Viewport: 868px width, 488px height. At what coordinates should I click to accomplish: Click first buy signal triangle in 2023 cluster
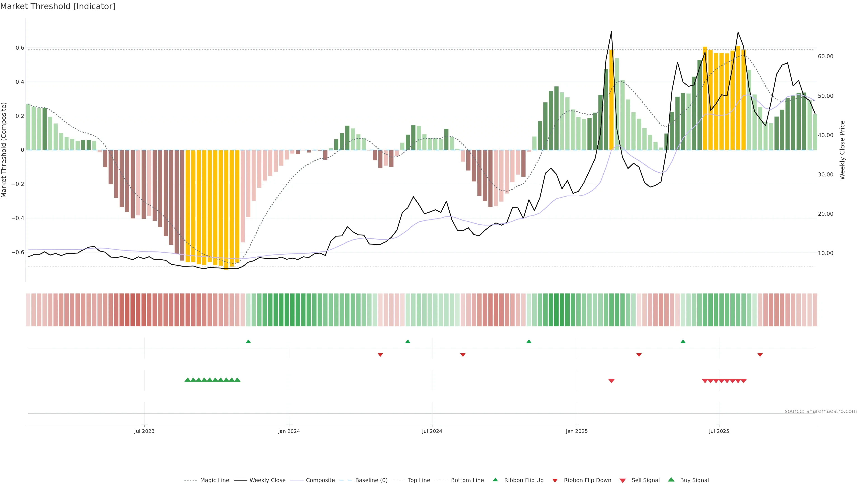188,380
